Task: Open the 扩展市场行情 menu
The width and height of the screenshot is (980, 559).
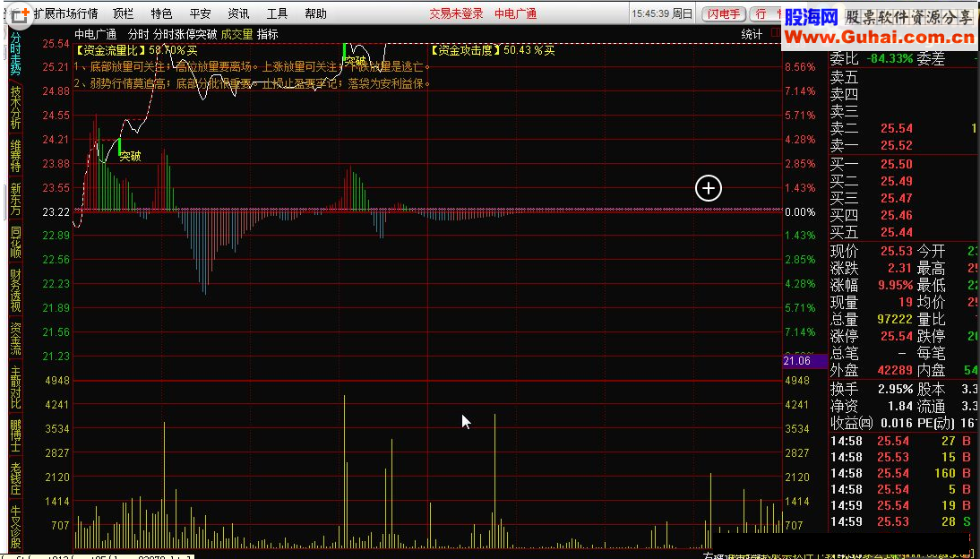Action: [65, 13]
